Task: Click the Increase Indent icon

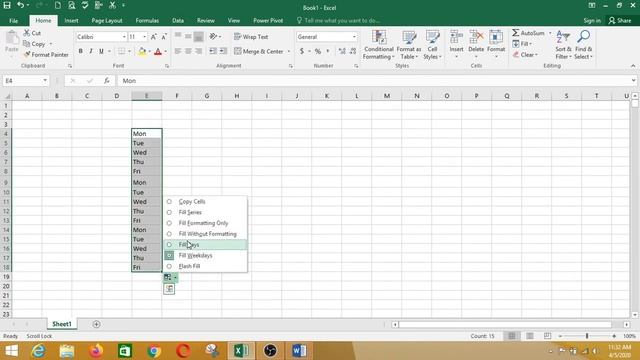Action: (x=223, y=51)
